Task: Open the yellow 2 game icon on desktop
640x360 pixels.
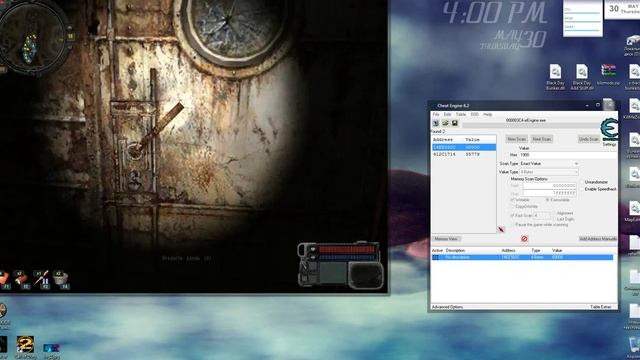Action: pyautogui.click(x=25, y=347)
